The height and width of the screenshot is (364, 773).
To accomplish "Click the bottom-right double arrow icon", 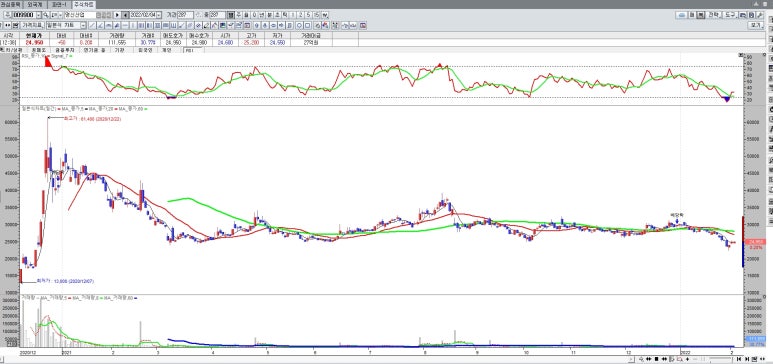I will coord(762,359).
